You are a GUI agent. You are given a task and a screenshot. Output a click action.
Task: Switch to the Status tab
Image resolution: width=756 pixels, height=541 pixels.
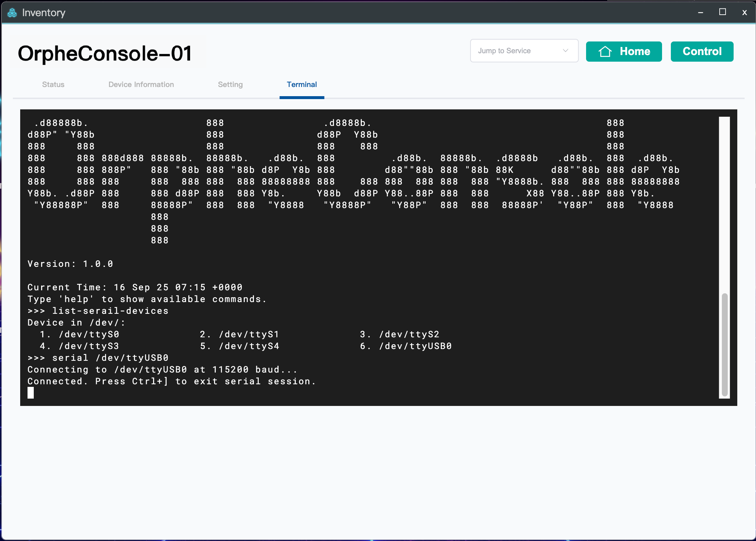[53, 84]
